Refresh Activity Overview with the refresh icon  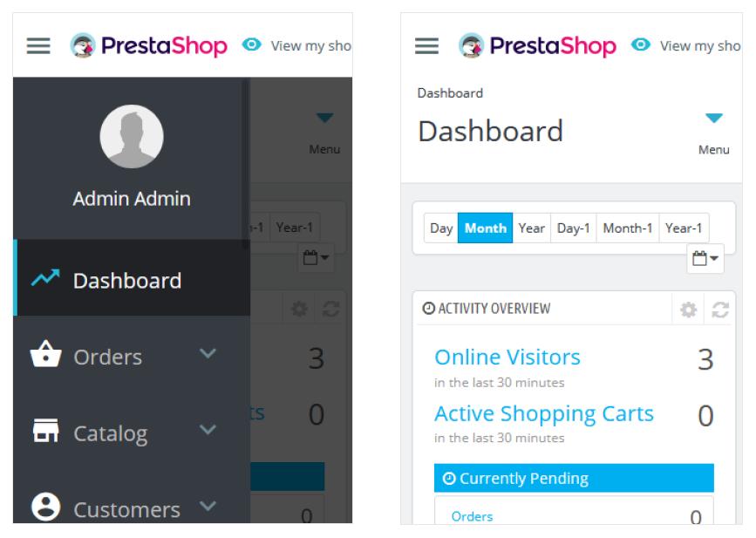point(720,310)
